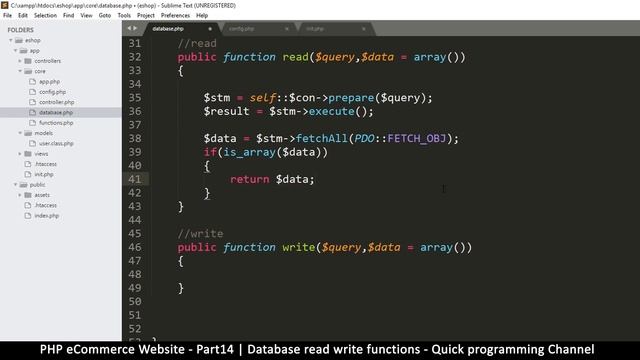
Task: Click line number 41 in the gutter
Action: 135,179
